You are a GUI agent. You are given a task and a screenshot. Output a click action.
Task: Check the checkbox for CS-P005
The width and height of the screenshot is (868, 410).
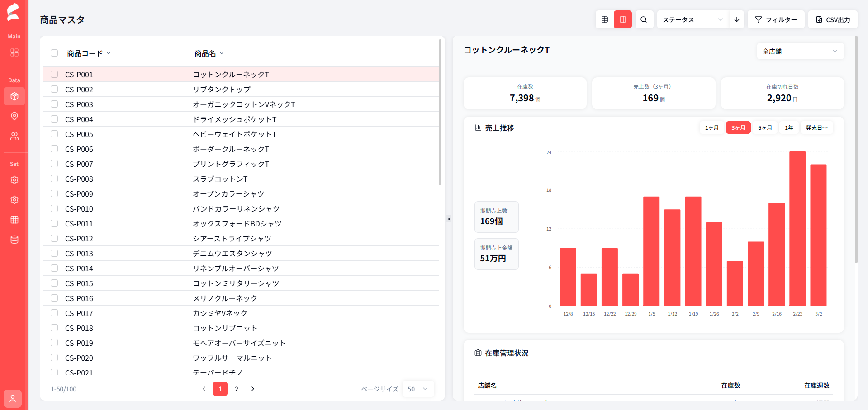[x=54, y=134]
